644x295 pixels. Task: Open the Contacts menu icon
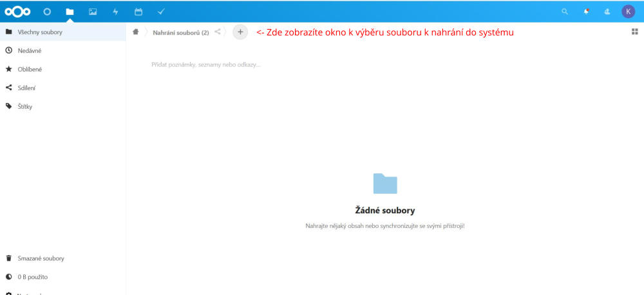[607, 12]
